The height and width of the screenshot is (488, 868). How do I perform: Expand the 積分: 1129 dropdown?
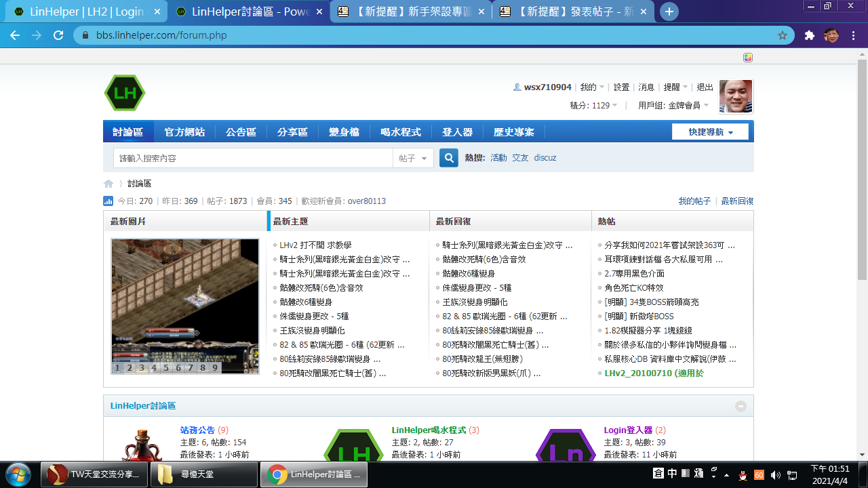click(x=594, y=106)
